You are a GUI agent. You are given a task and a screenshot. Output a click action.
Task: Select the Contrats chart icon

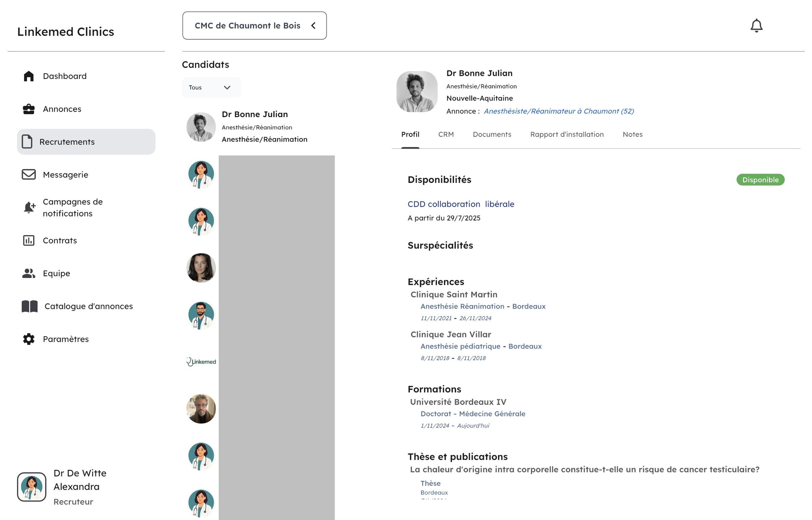click(29, 240)
